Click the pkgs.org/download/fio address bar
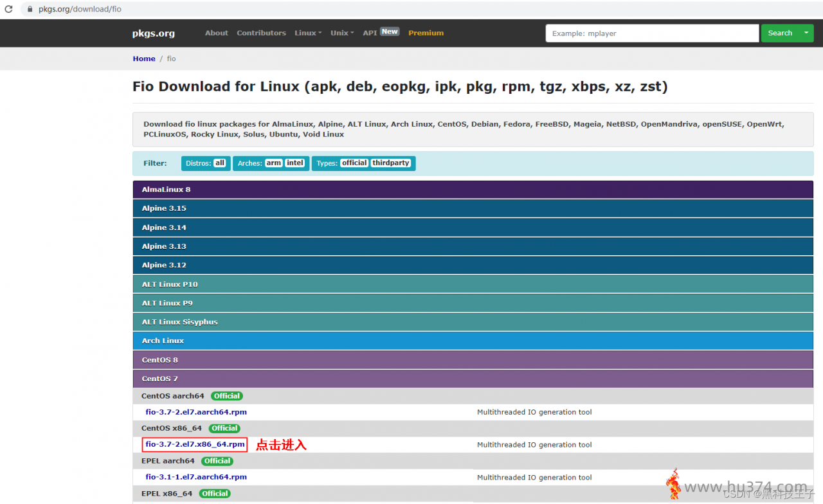The image size is (823, 504). (x=421, y=10)
